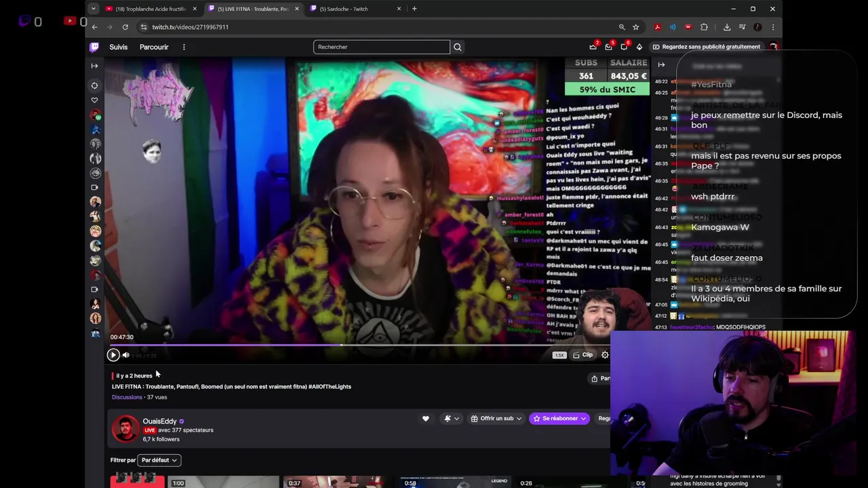Viewport: 868px width, 488px height.
Task: Open the notification bell dropdown
Action: (x=451, y=419)
